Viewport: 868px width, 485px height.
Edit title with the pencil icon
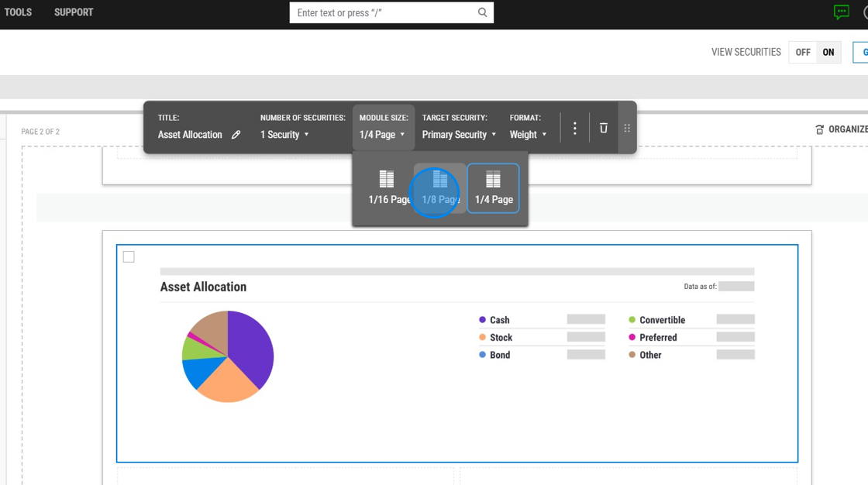click(236, 135)
